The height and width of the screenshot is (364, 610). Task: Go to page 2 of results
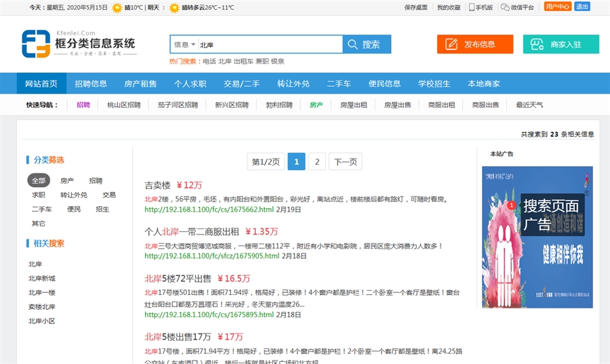317,162
